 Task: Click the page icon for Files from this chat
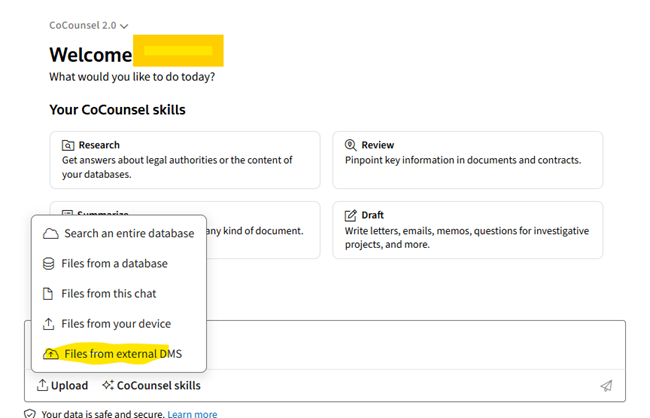pos(49,294)
